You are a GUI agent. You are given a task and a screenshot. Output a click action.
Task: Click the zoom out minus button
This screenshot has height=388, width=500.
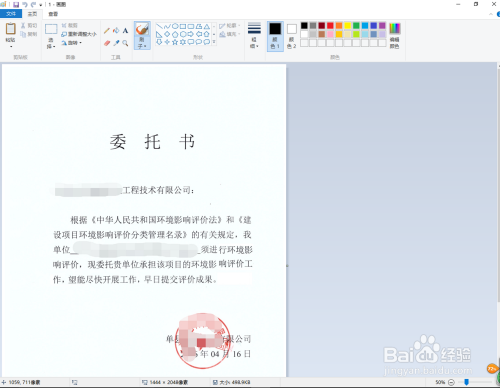coord(451,382)
